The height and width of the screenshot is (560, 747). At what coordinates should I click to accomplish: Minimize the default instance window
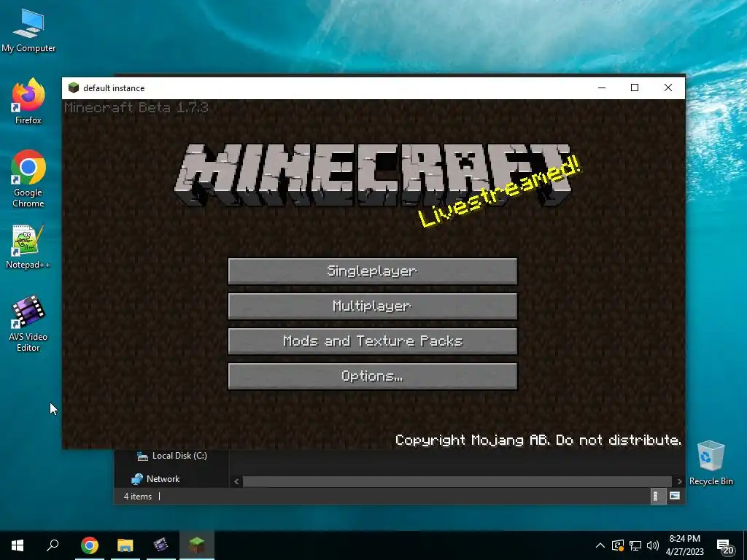602,87
